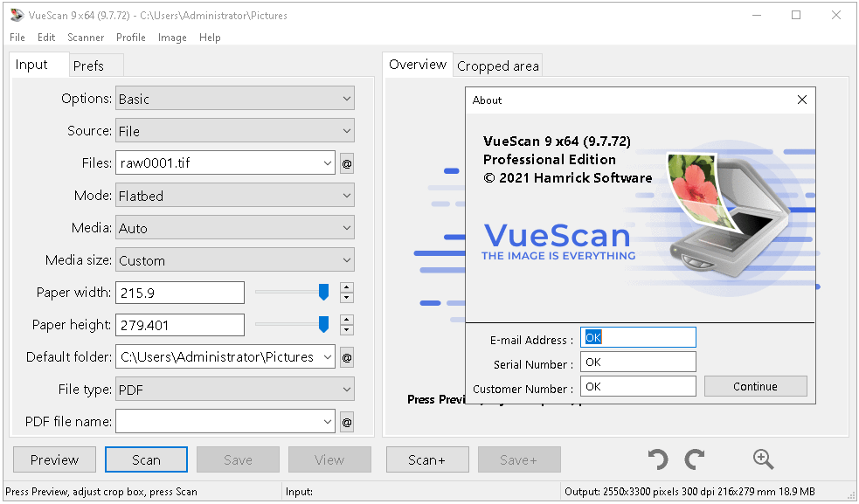Click the '© 2021 Hamrick Software' text

pyautogui.click(x=568, y=178)
